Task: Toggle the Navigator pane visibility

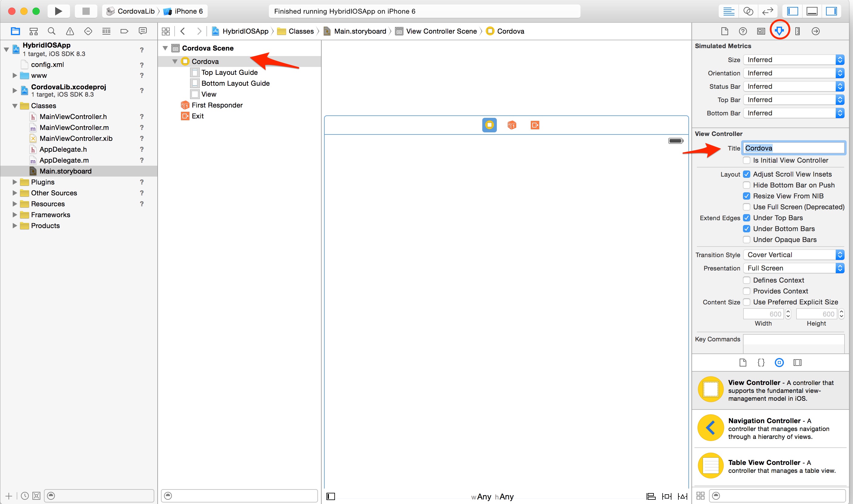Action: (792, 11)
